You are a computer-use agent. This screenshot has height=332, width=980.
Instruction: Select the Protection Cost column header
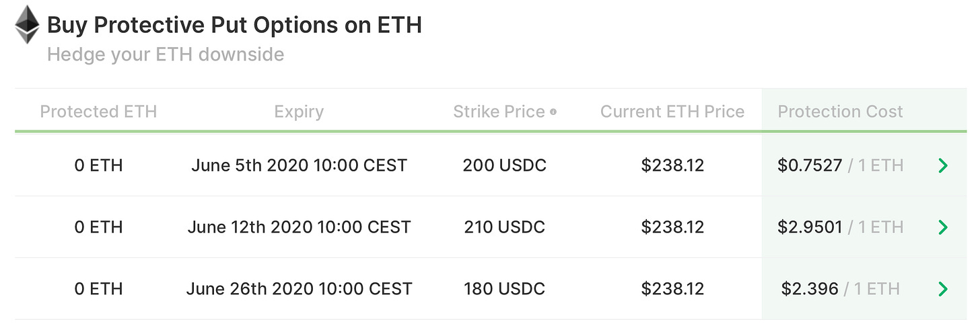pyautogui.click(x=840, y=112)
